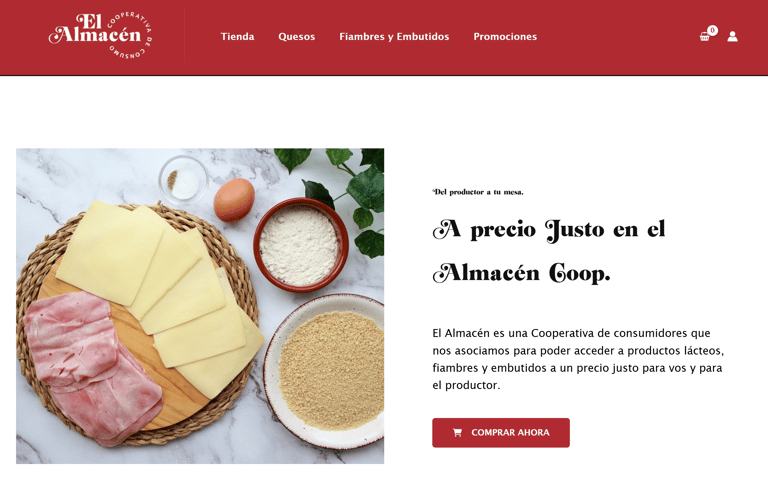
Task: Click the COMPRAR AHORA button
Action: coord(501,433)
